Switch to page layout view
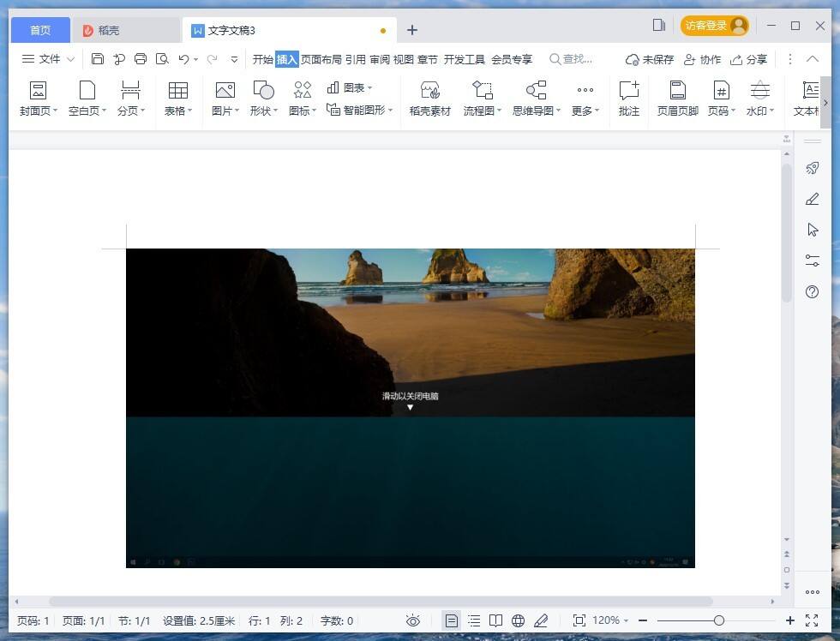This screenshot has width=840, height=641. [452, 620]
